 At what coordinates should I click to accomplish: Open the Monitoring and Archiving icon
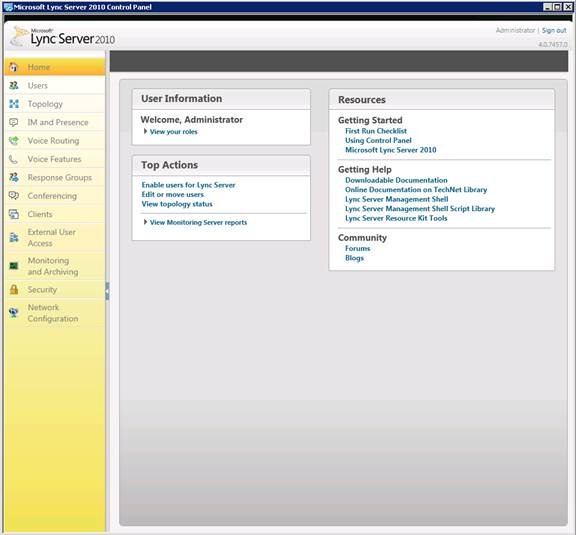pyautogui.click(x=14, y=266)
